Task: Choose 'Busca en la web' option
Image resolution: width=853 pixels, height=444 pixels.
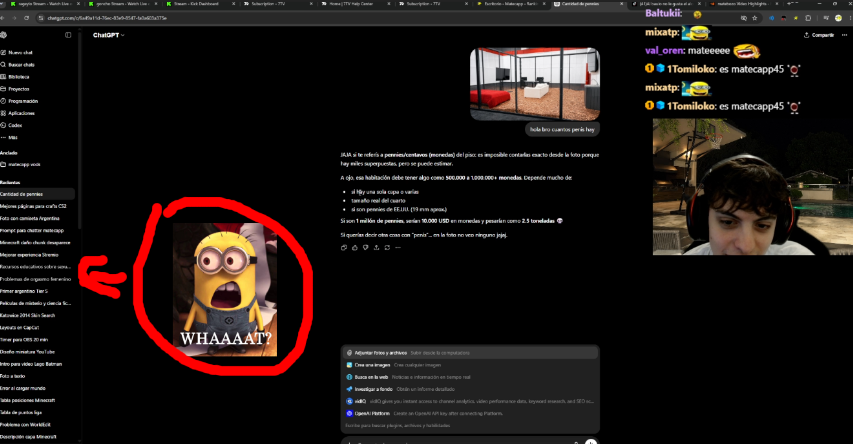Action: coord(470,377)
